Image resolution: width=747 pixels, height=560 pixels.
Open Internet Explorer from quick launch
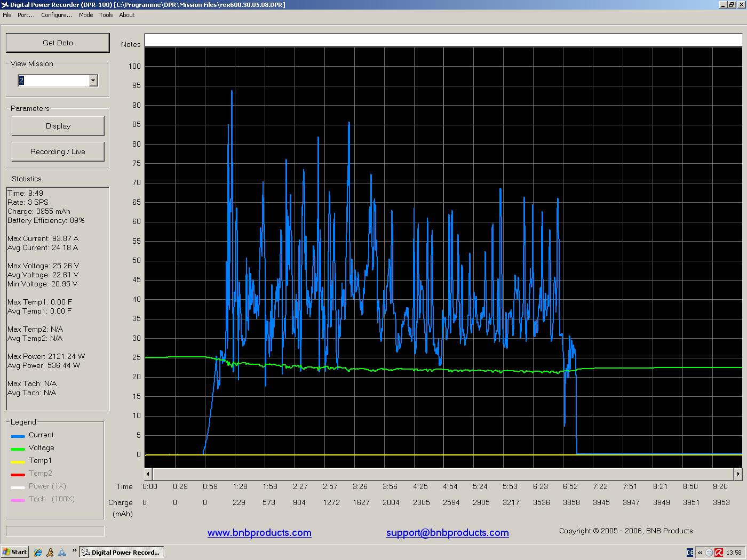coord(38,553)
